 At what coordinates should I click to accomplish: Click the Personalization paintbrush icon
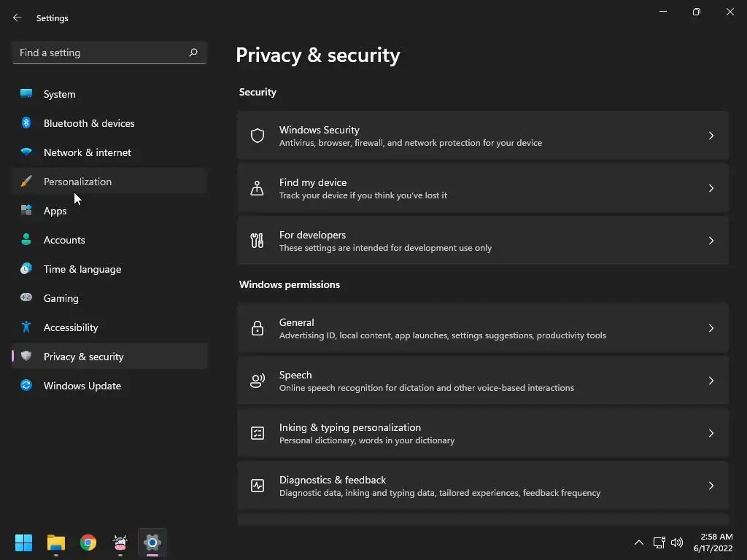26,182
